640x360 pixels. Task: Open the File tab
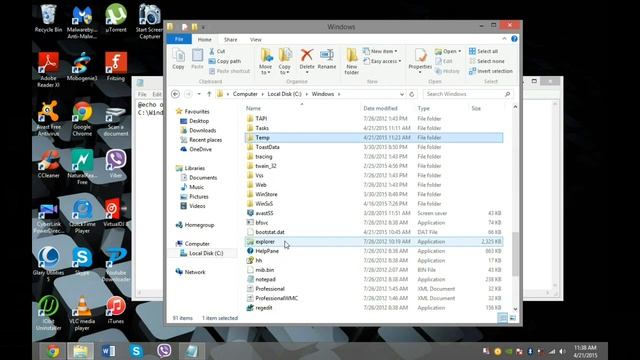coord(179,39)
